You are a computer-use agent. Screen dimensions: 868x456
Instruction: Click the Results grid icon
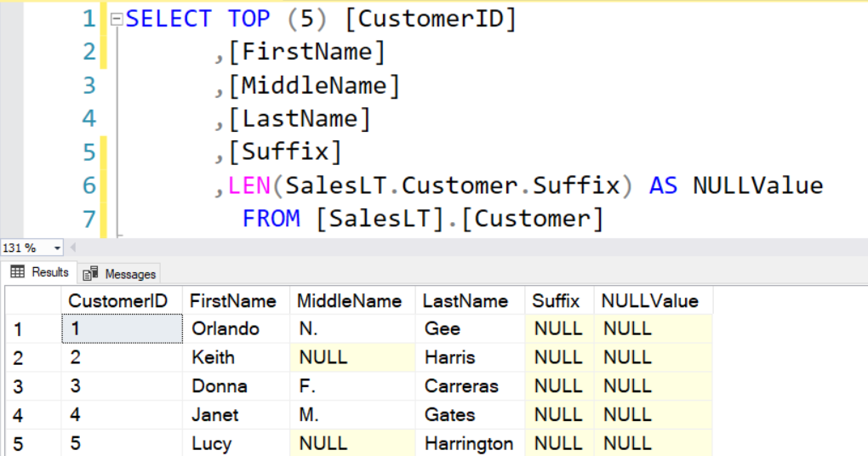18,271
